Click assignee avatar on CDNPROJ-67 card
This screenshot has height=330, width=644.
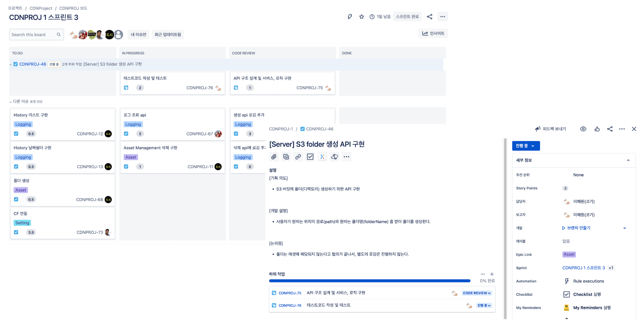click(218, 134)
